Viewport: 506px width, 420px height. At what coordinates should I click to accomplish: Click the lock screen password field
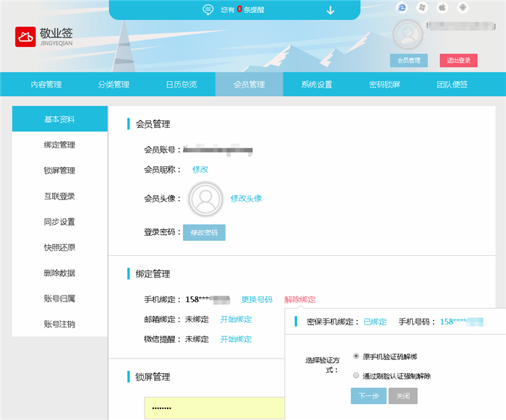213,408
